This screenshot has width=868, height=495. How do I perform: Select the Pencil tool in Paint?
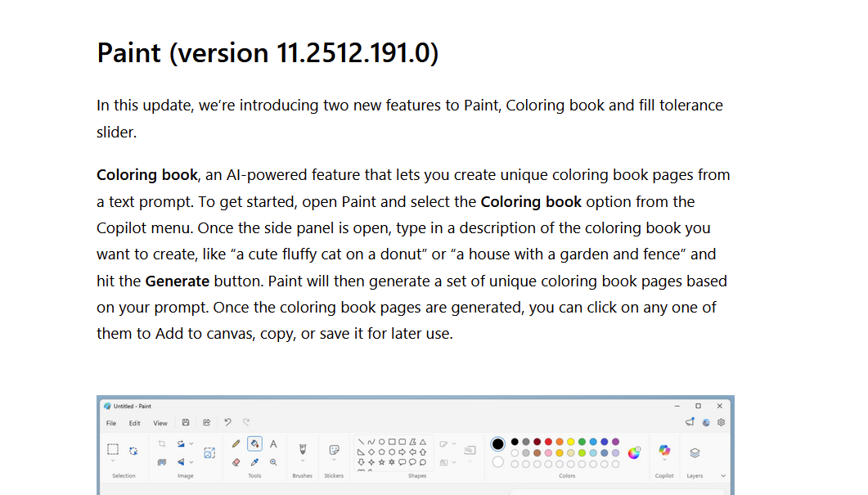236,443
